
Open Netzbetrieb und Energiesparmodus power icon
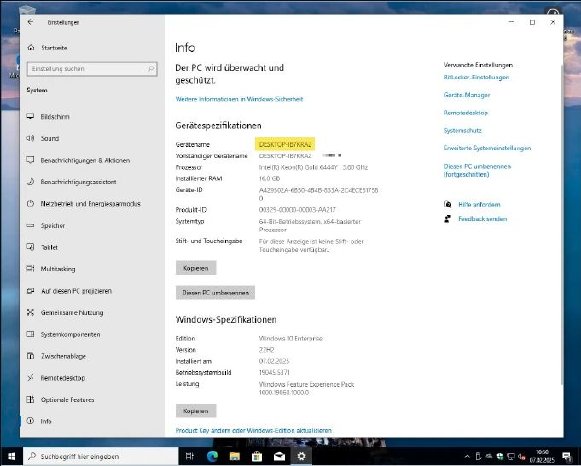click(30, 203)
